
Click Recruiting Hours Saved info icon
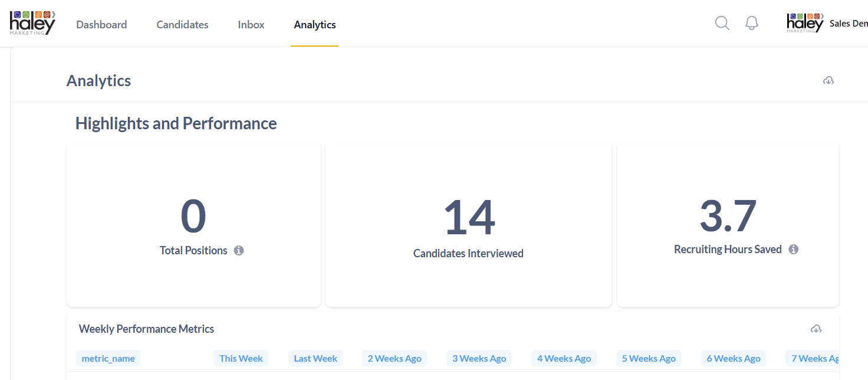pos(794,250)
